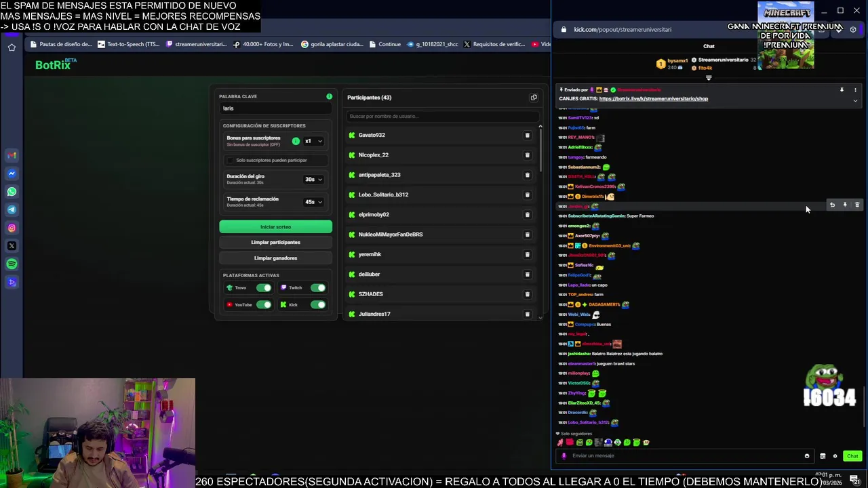
Task: Pin the hovered chat message
Action: [845, 205]
